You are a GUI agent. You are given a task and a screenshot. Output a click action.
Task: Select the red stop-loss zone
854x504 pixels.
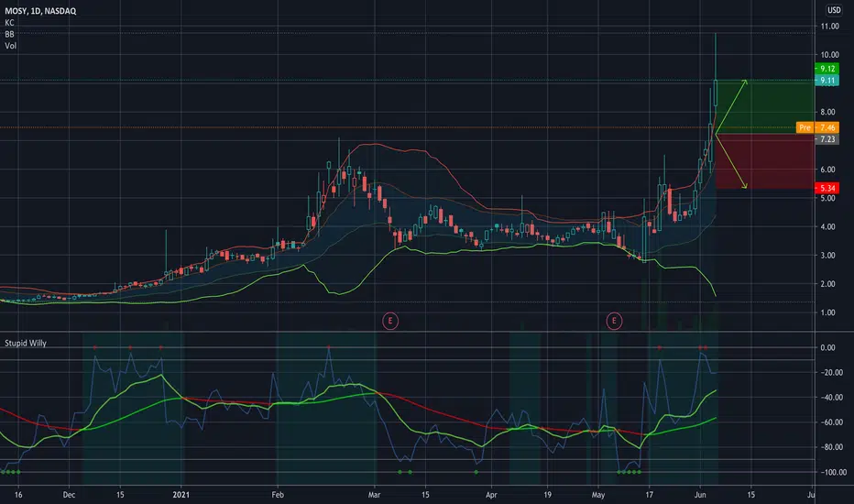765,161
